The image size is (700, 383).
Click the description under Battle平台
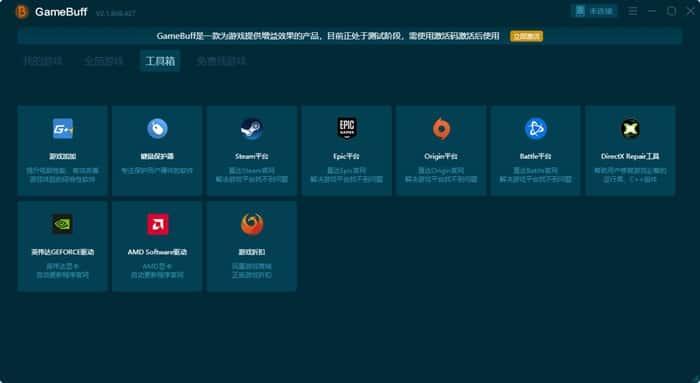click(x=536, y=175)
